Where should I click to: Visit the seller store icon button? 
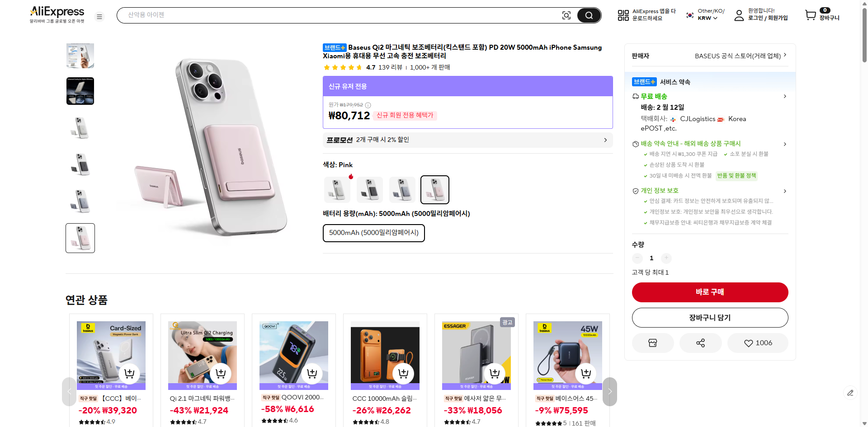coord(652,343)
